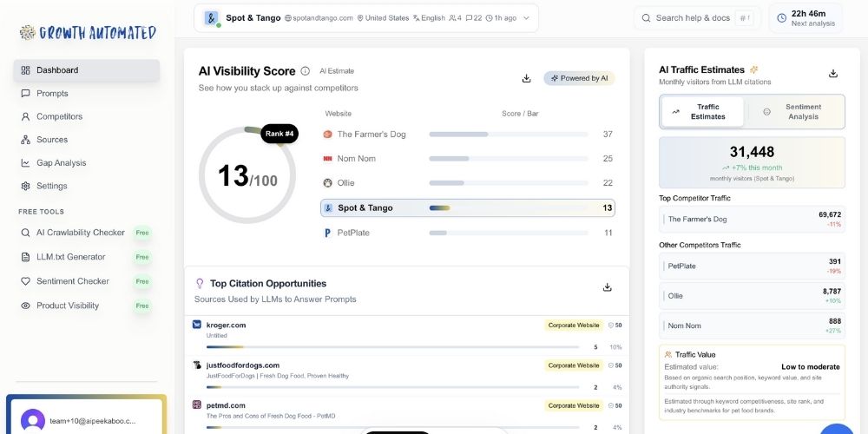Click the AI Estimate label
The image size is (868, 434).
[x=337, y=71]
